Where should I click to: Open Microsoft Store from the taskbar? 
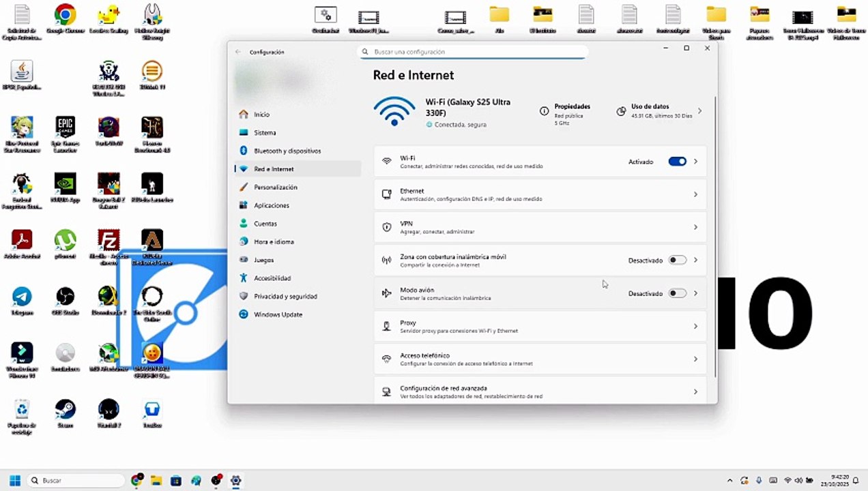(x=176, y=480)
